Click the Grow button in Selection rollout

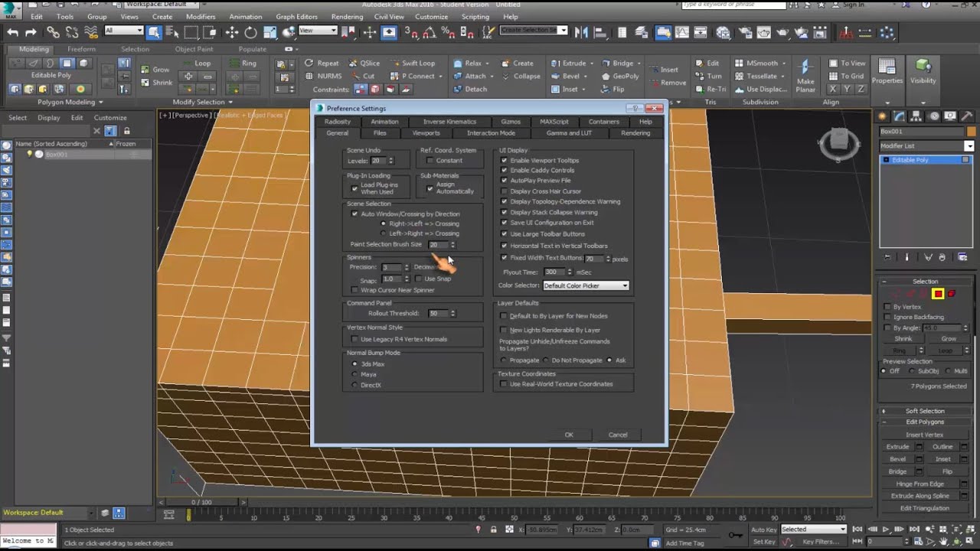pos(949,339)
